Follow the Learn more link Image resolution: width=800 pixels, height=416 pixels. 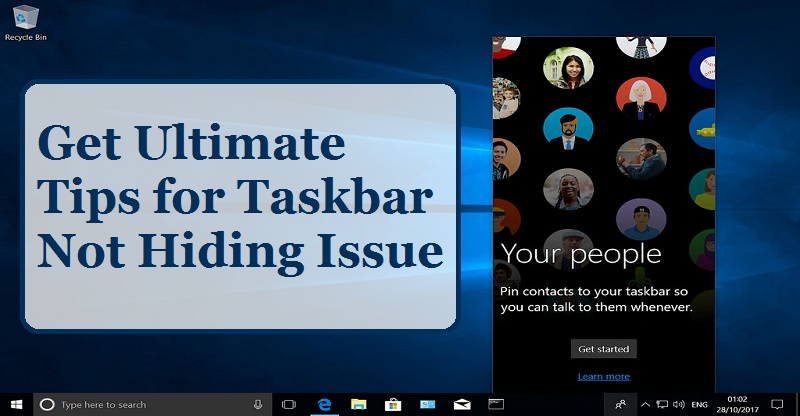[x=604, y=377]
